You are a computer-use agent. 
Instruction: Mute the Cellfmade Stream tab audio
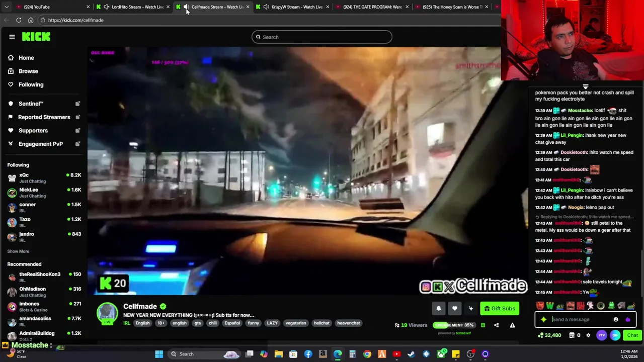[x=186, y=7]
